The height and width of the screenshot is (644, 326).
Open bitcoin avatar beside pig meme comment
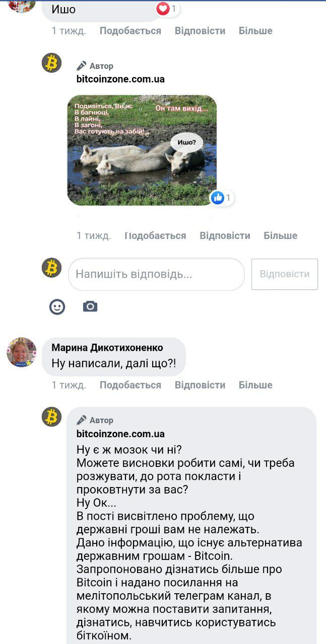click(51, 63)
